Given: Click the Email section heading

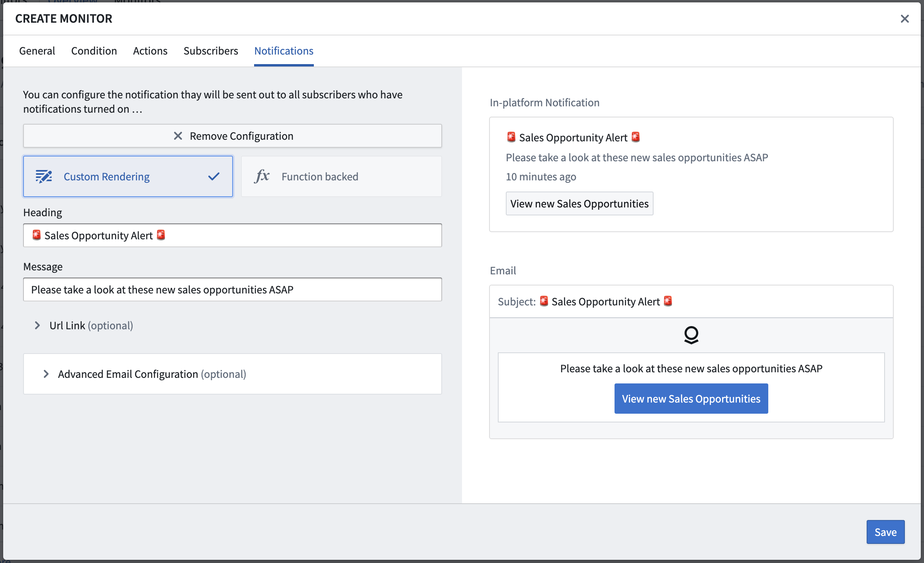Looking at the screenshot, I should (503, 270).
